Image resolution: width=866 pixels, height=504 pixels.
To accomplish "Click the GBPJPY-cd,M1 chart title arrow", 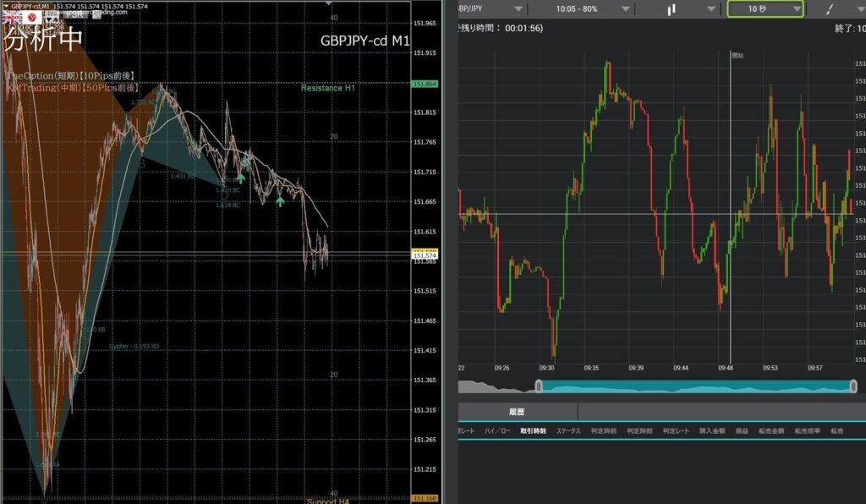I will click(x=6, y=6).
